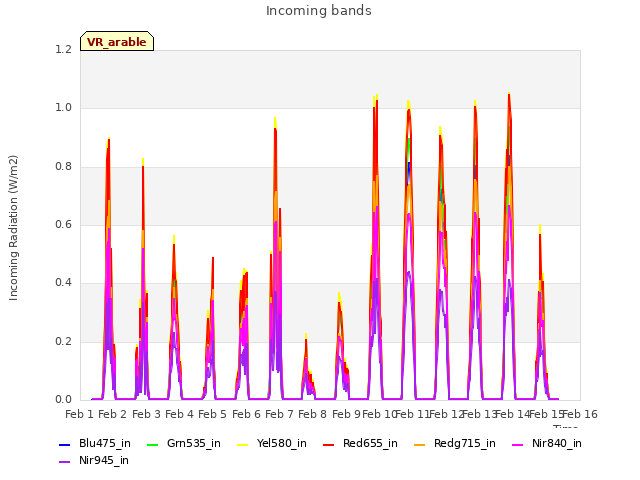Click the magenta Nir840_in legend color marker
Image resolution: width=640 pixels, height=480 pixels.
click(x=518, y=444)
